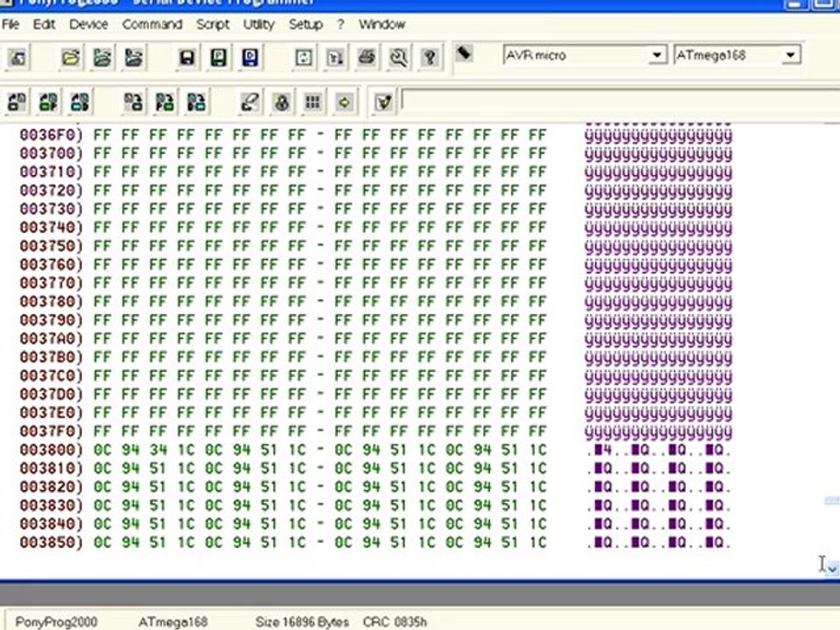Viewport: 840px width, 630px height.
Task: Click ASCII column of row 003800
Action: point(658,450)
